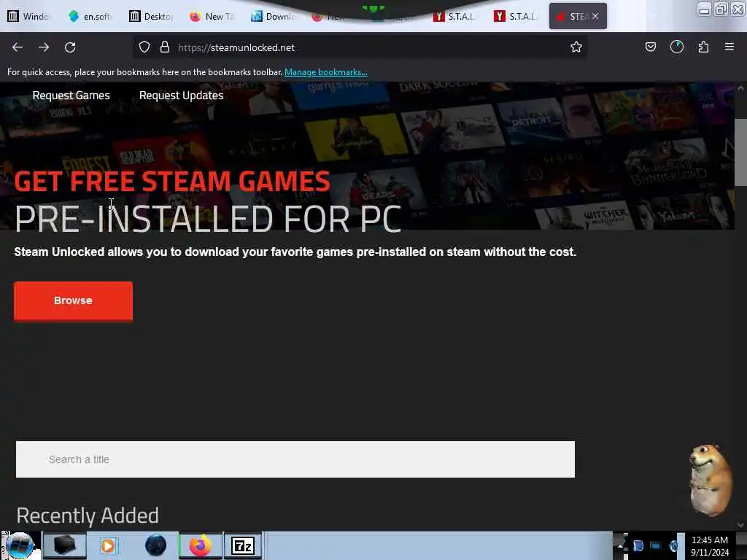747x560 pixels.
Task: Open the dark globe taskbar icon
Action: pyautogui.click(x=156, y=545)
